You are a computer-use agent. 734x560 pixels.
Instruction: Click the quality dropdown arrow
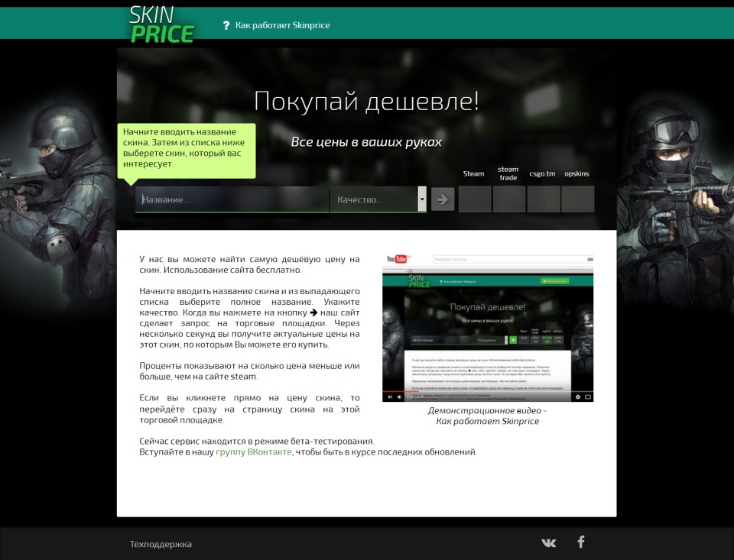[x=422, y=199]
